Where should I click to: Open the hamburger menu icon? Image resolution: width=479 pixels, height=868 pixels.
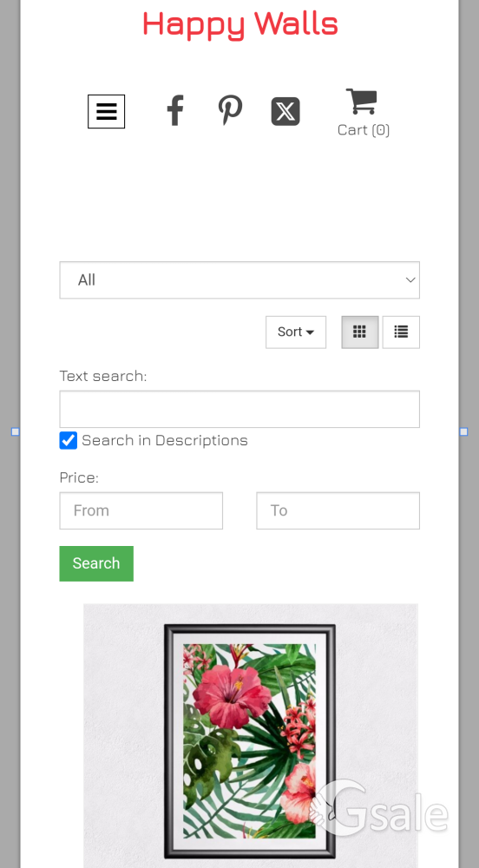[x=106, y=111]
